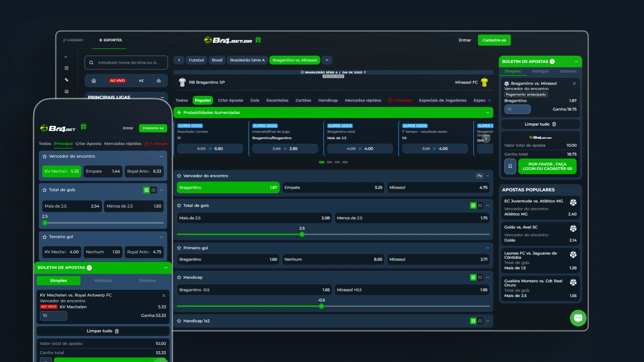Toggle slider view for Handicap 1x2
Screen dimensions: 644x362
tap(480, 321)
